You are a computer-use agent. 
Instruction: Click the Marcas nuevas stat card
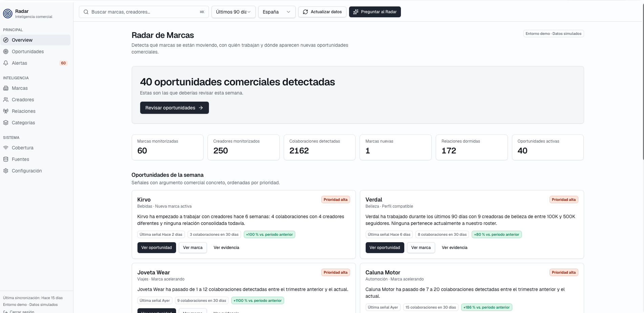(395, 147)
